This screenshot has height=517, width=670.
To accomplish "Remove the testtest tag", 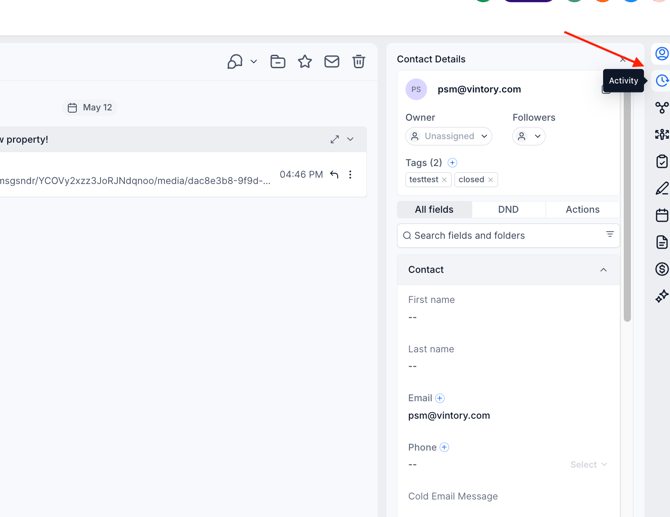I will (444, 179).
